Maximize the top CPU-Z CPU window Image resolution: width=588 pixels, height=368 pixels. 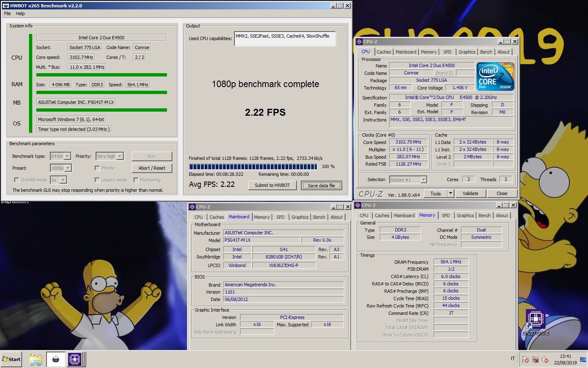click(x=508, y=42)
